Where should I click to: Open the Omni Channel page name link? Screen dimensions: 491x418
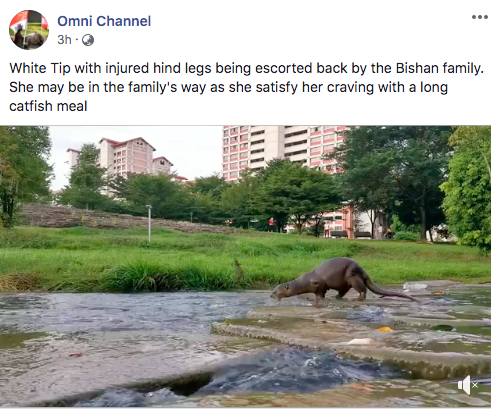[104, 21]
